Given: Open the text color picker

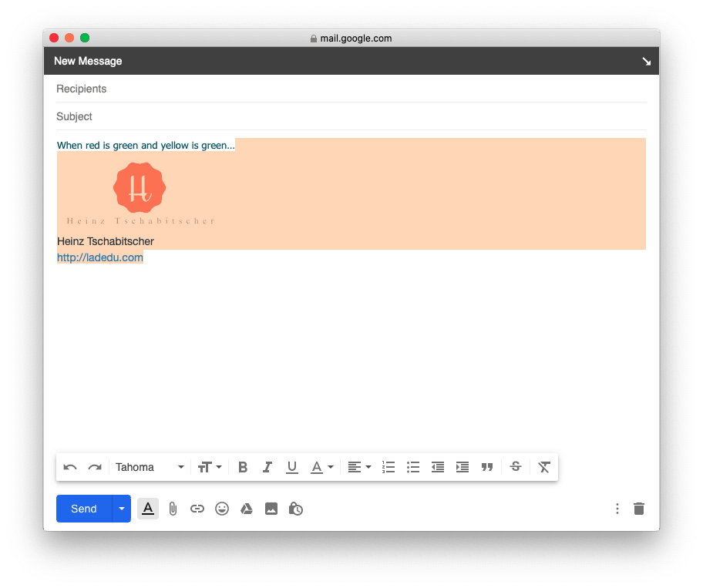Looking at the screenshot, I should click(322, 468).
